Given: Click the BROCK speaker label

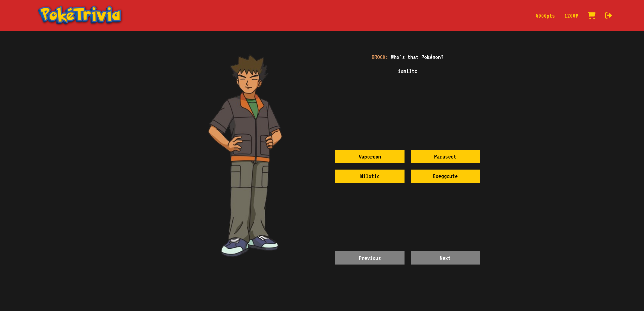Looking at the screenshot, I should (379, 57).
